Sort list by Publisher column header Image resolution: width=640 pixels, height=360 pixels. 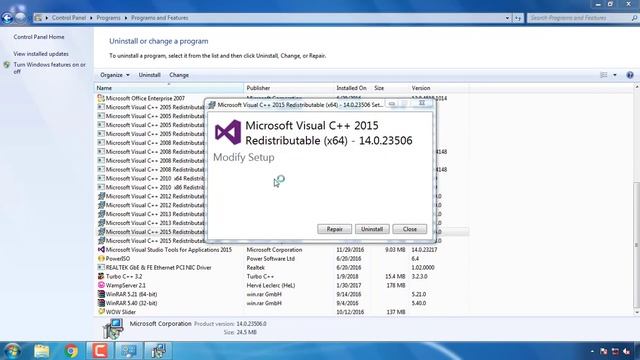click(289, 88)
